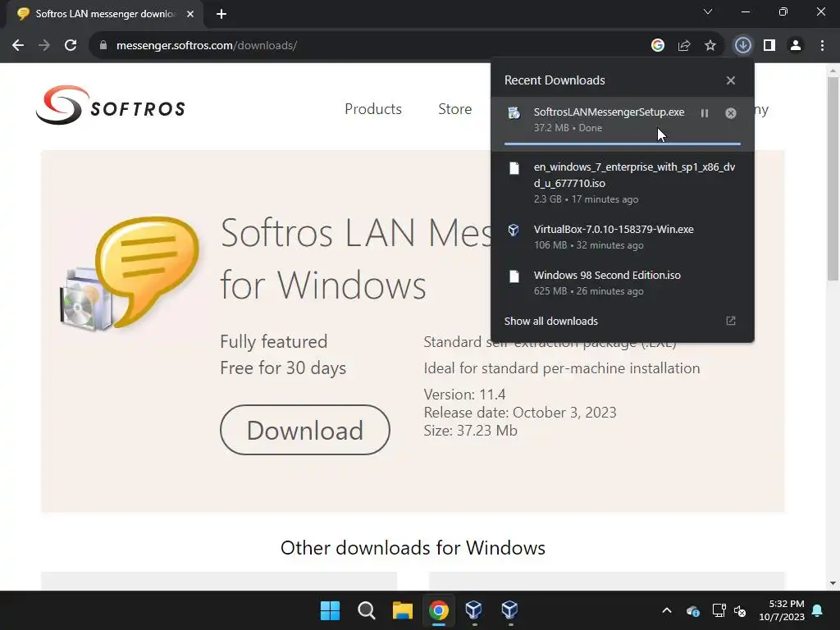The height and width of the screenshot is (630, 840).
Task: Click the page vertical scrollbar thumb
Action: [833, 179]
